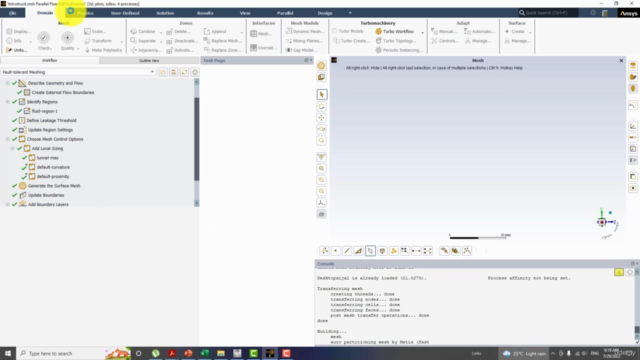
Task: Switch to the User-Defined ribbon tab
Action: 125,13
